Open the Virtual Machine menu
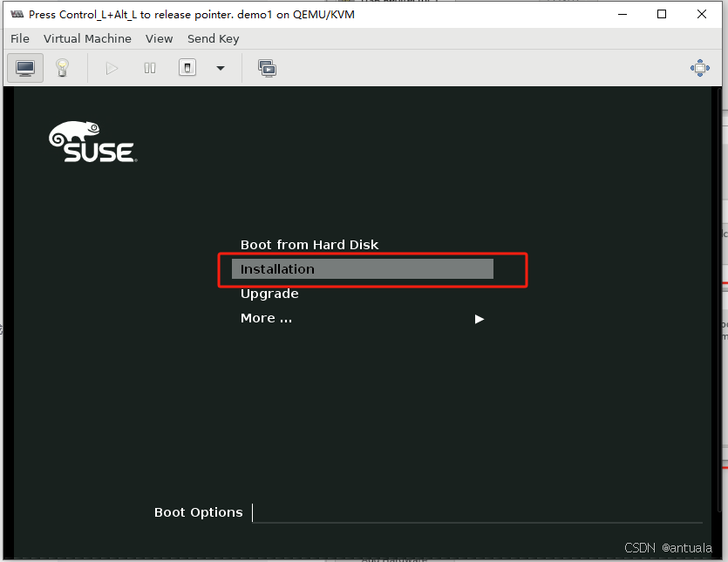 [87, 38]
